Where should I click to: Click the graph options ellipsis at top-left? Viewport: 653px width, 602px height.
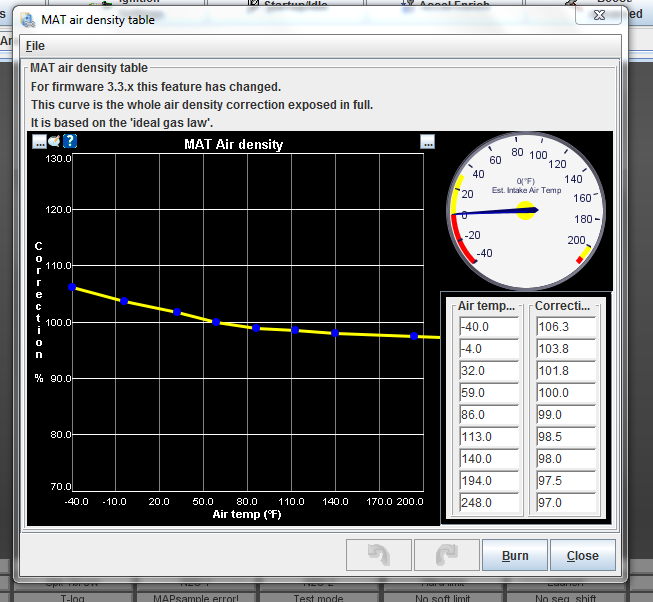click(39, 141)
